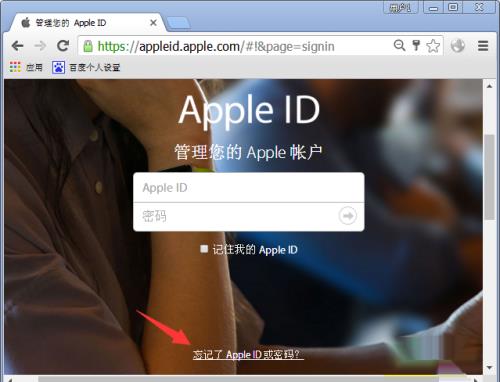Screen dimensions: 500x382
Task: Go back using the browser back arrow
Action: tap(17, 46)
